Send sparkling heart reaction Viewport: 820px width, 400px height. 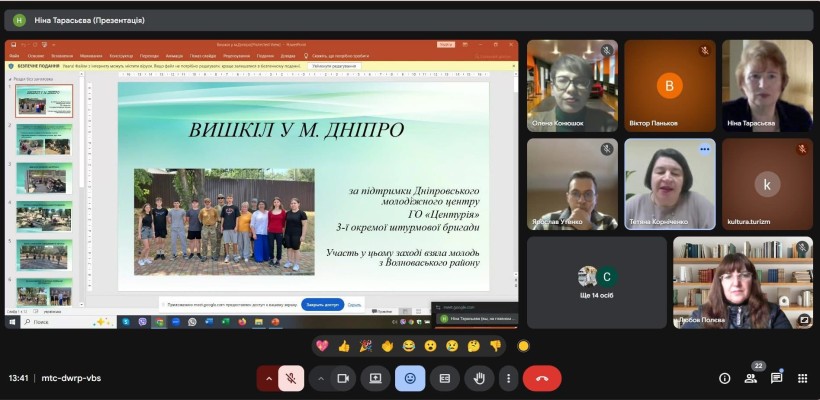tap(322, 346)
